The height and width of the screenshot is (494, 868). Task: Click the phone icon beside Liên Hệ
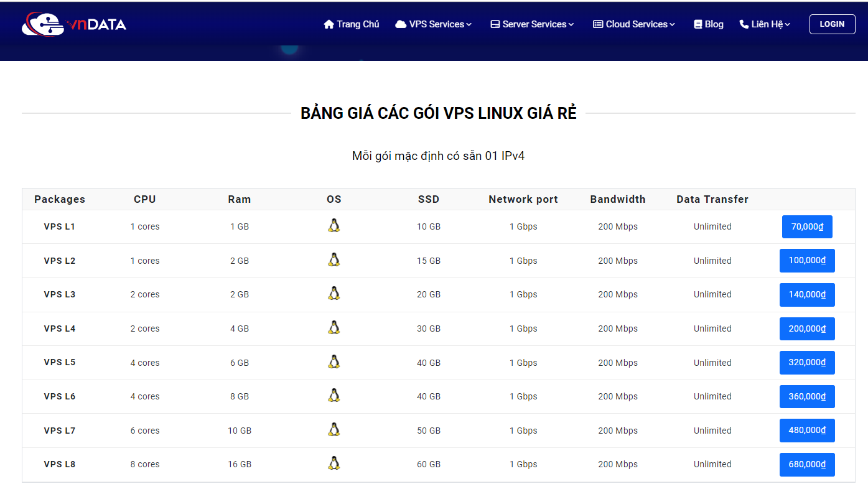click(x=744, y=24)
